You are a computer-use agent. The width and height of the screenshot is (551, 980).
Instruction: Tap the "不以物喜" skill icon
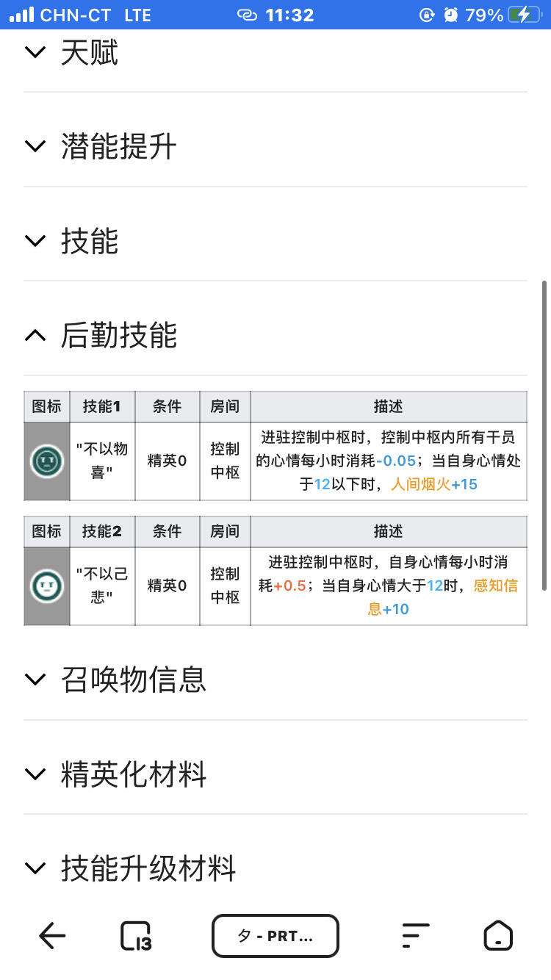(x=46, y=461)
